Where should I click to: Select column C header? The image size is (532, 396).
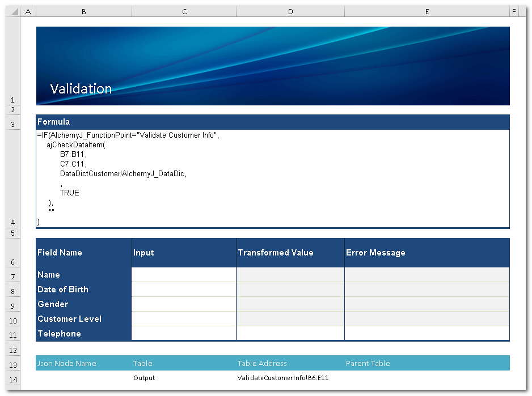click(x=184, y=11)
